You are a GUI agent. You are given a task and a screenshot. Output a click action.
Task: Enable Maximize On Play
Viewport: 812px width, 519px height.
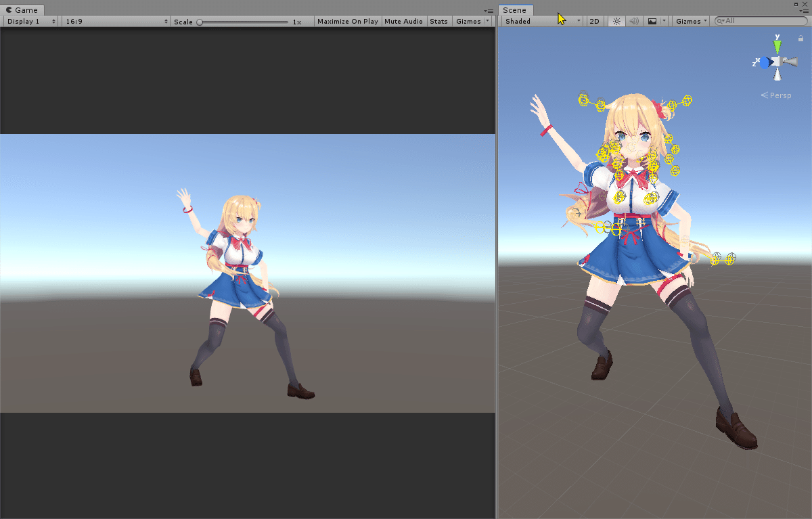pyautogui.click(x=347, y=21)
